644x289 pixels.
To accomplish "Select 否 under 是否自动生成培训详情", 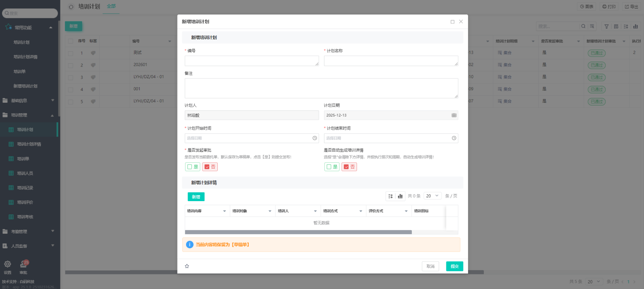I will [x=349, y=167].
